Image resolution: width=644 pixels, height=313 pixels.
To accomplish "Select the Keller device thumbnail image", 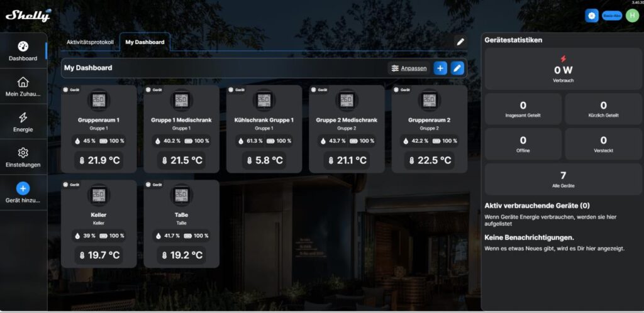I will (x=99, y=195).
